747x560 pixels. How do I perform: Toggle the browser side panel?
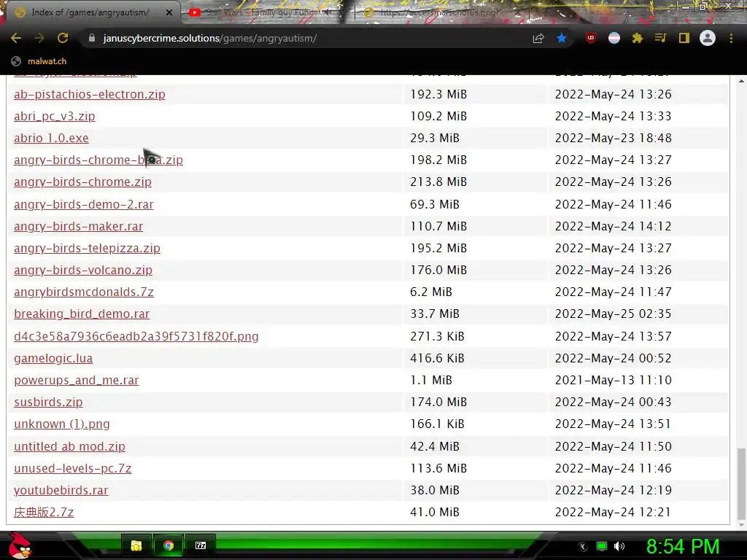684,38
